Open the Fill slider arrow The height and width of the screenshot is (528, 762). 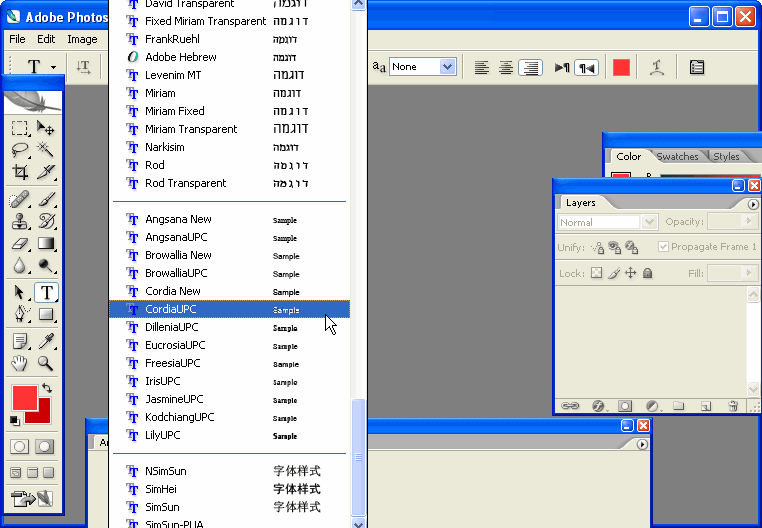point(748,273)
